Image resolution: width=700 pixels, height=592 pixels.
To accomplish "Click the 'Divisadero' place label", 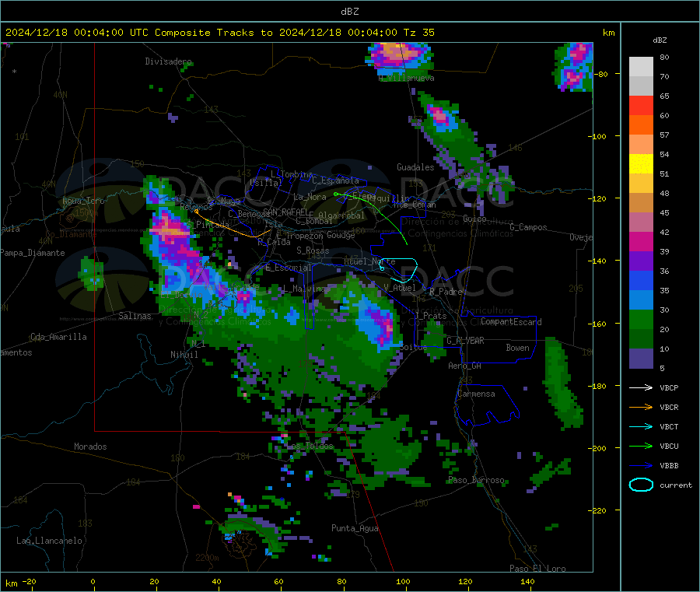I will click(x=168, y=61).
